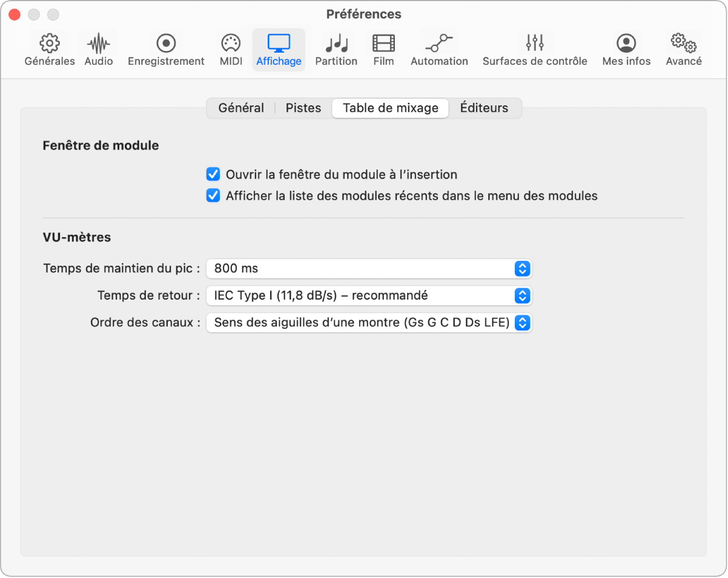Screen dimensions: 728x578
Task: Disable Ouvrir la fenêtre du module à l'insertion
Action: (x=213, y=175)
